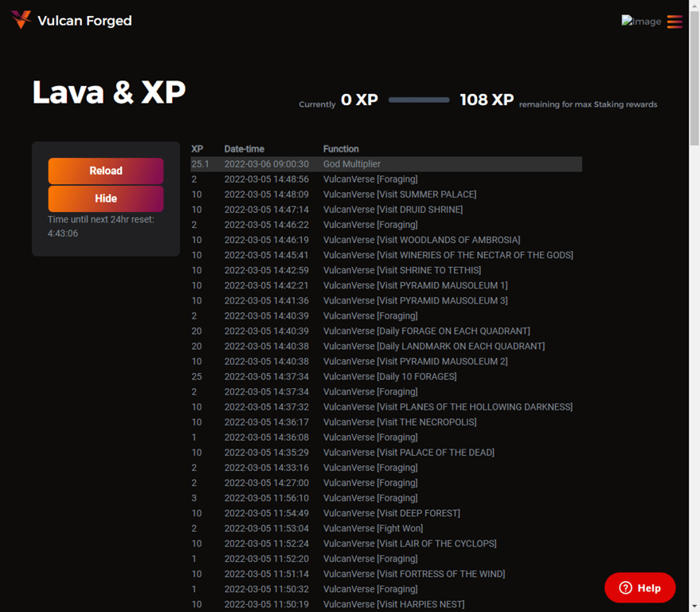This screenshot has height=612, width=700.
Task: Select Visit FORTRESS OF THE WIND entry
Action: click(x=414, y=574)
